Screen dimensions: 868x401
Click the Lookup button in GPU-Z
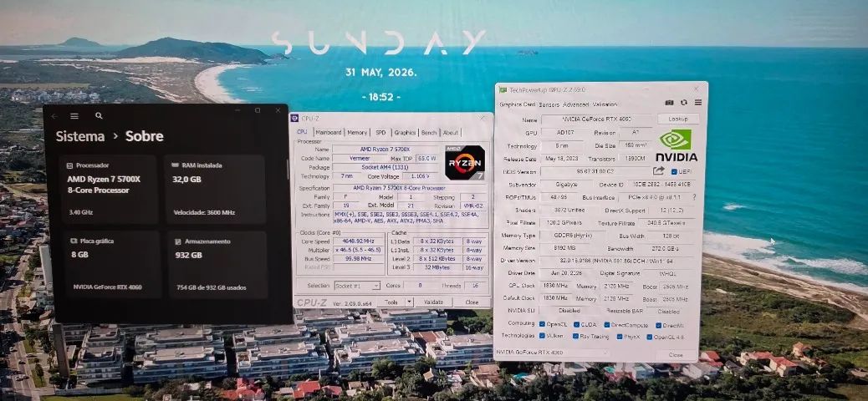tap(678, 119)
